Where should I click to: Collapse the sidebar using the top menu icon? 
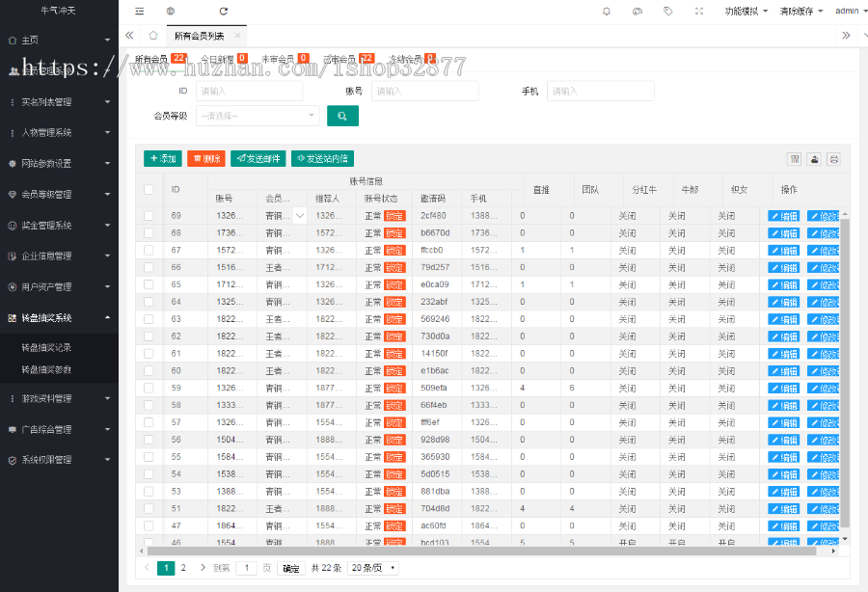click(x=140, y=12)
